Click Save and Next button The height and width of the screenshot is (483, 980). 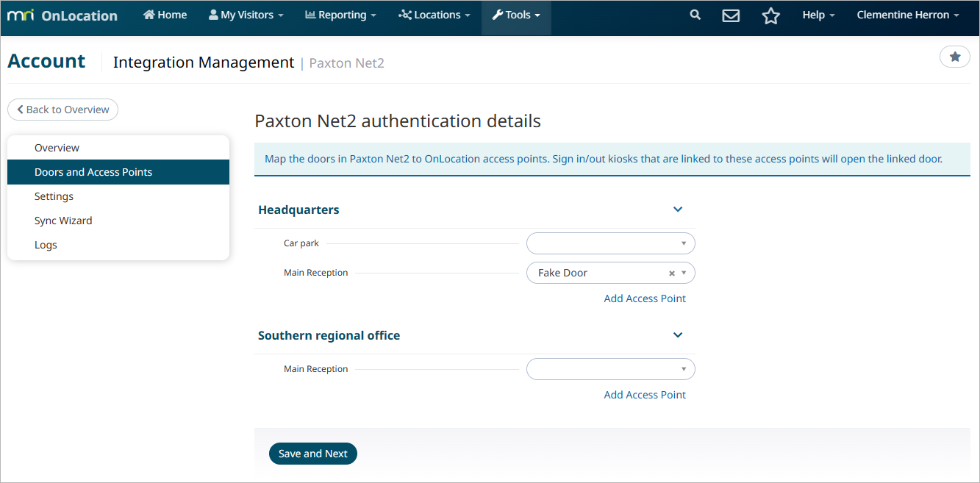pyautogui.click(x=313, y=454)
